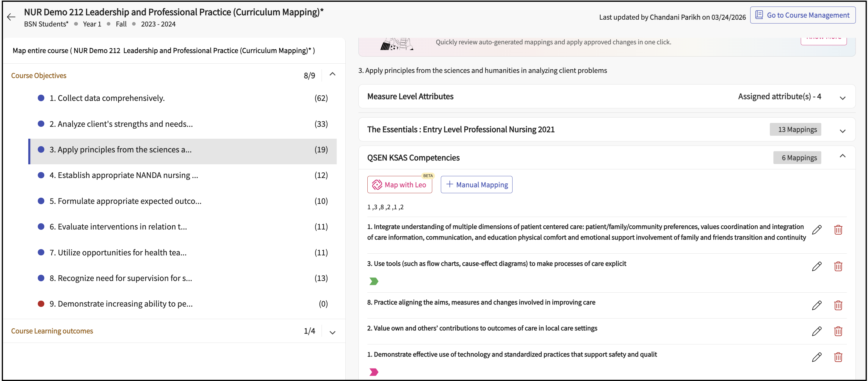Click pencil edit icon for 'Integrate understanding' mapping

817,229
